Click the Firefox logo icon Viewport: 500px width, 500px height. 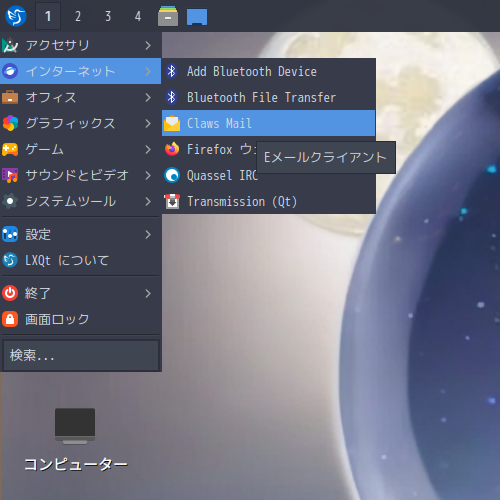coord(172,149)
